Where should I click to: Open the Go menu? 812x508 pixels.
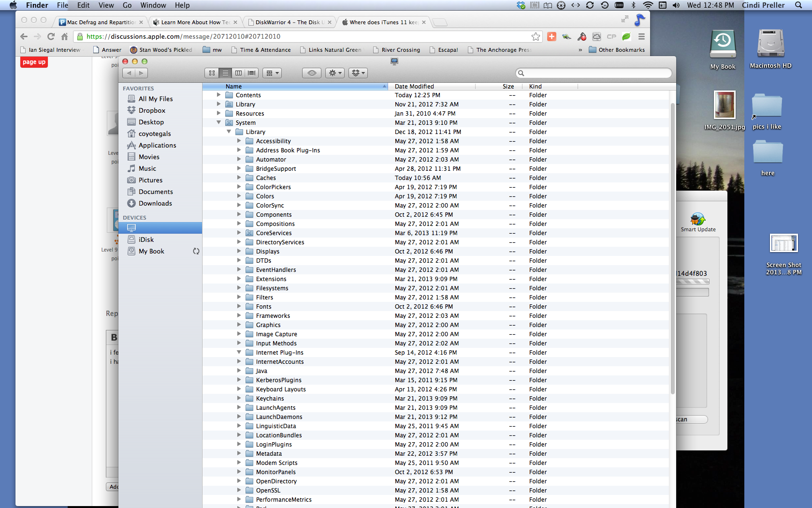point(127,5)
